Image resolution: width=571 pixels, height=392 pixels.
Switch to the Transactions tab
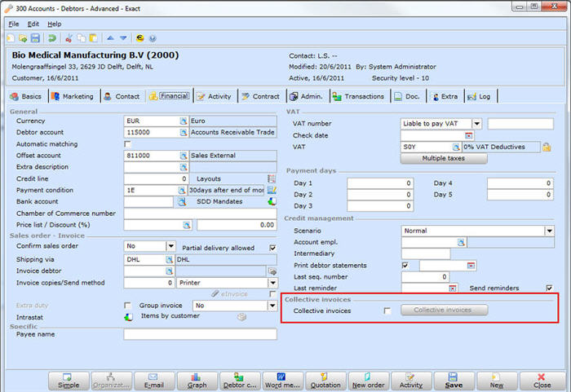(359, 96)
